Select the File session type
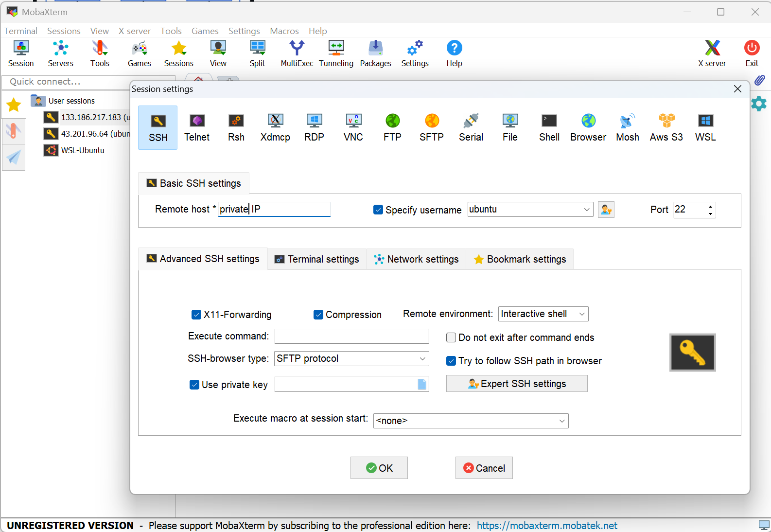This screenshot has width=771, height=532. [x=510, y=127]
